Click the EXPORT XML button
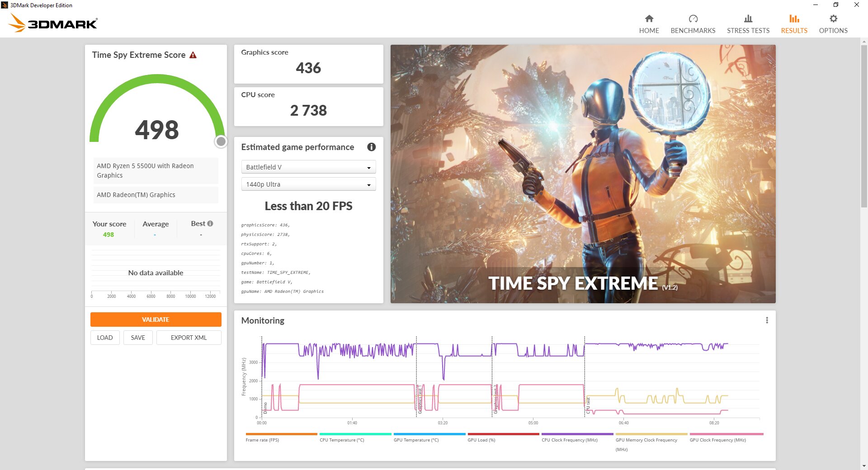 pyautogui.click(x=189, y=338)
